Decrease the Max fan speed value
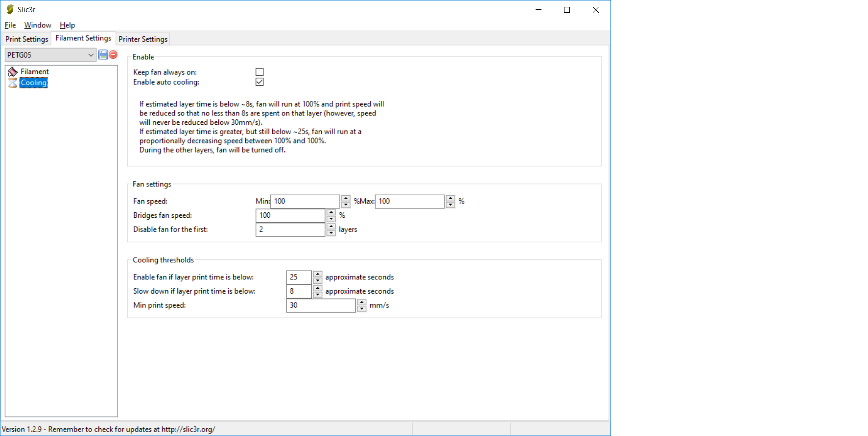 pos(450,205)
